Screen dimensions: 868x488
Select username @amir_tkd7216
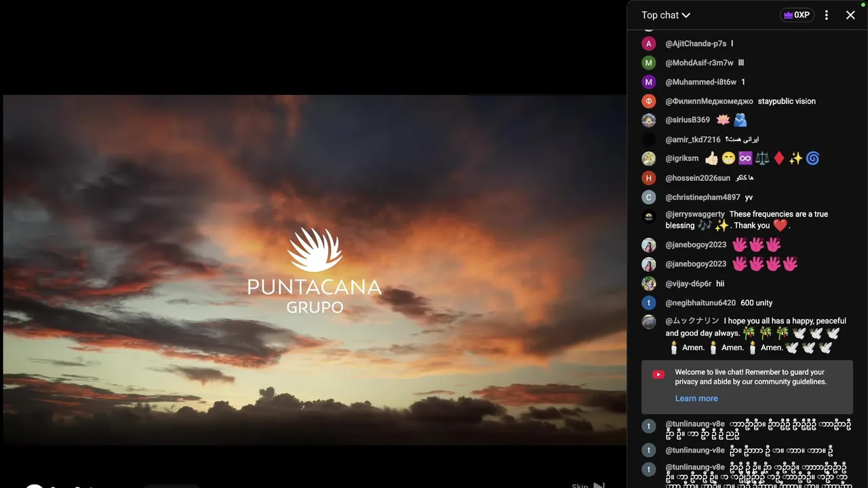click(692, 140)
